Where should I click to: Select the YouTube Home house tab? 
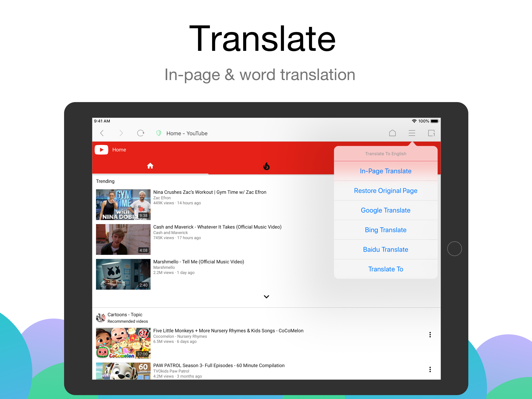(x=150, y=166)
